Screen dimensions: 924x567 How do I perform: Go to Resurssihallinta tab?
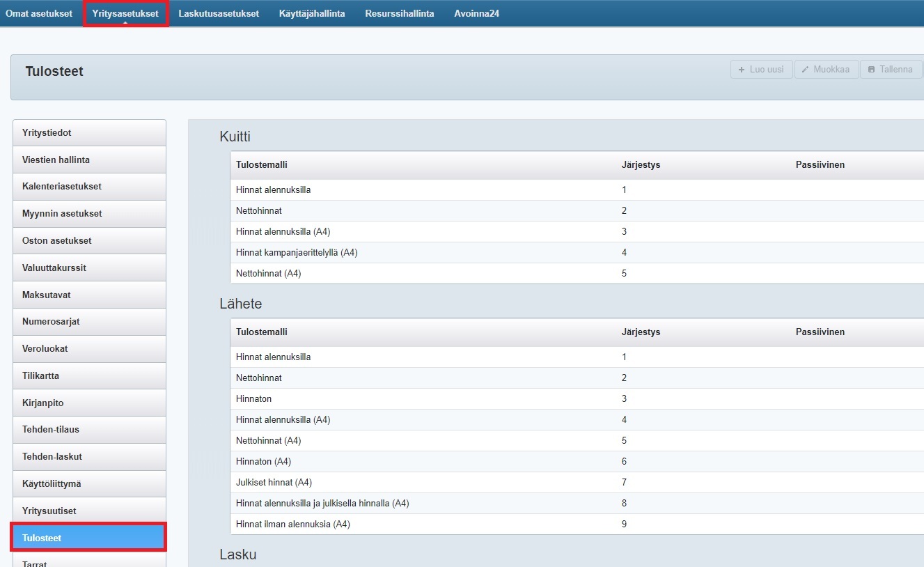[x=400, y=13]
